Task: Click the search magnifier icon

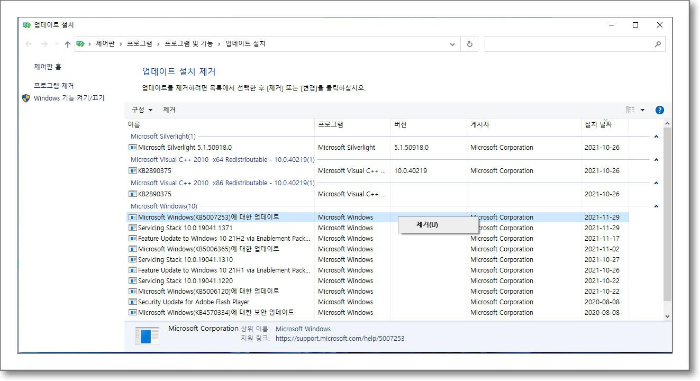Action: pyautogui.click(x=658, y=44)
